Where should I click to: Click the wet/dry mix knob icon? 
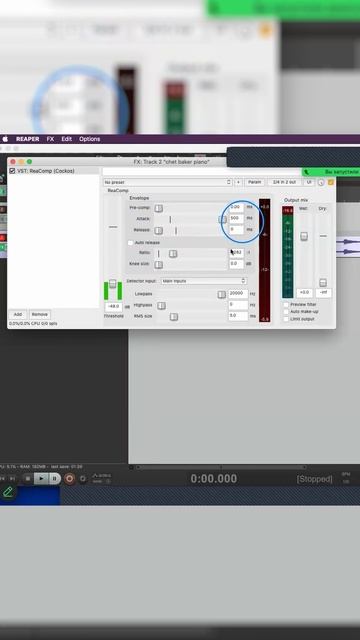point(321,182)
